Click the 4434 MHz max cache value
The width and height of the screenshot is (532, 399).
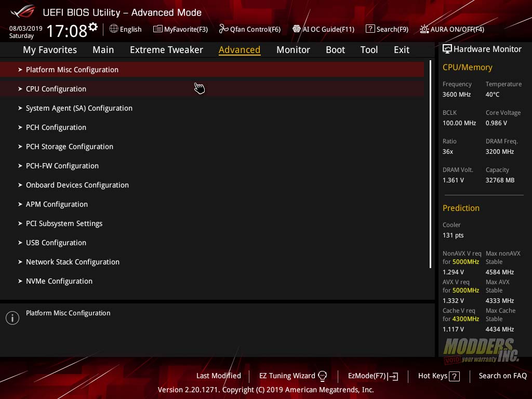click(x=499, y=329)
